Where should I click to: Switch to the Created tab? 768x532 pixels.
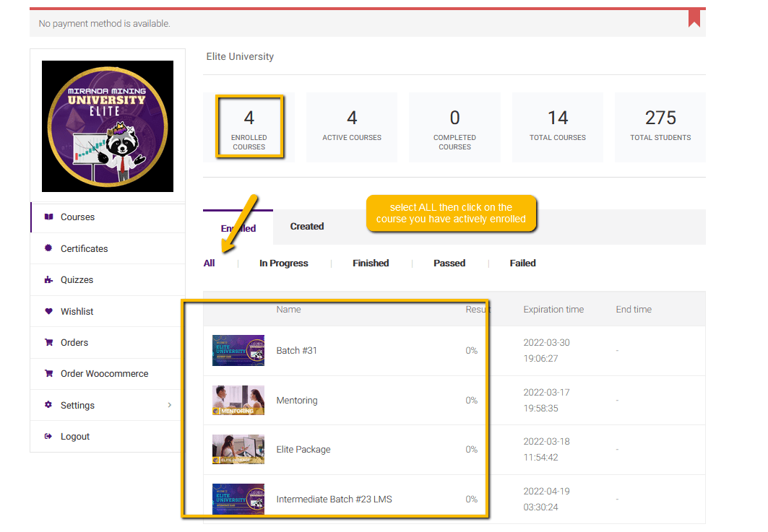point(306,227)
